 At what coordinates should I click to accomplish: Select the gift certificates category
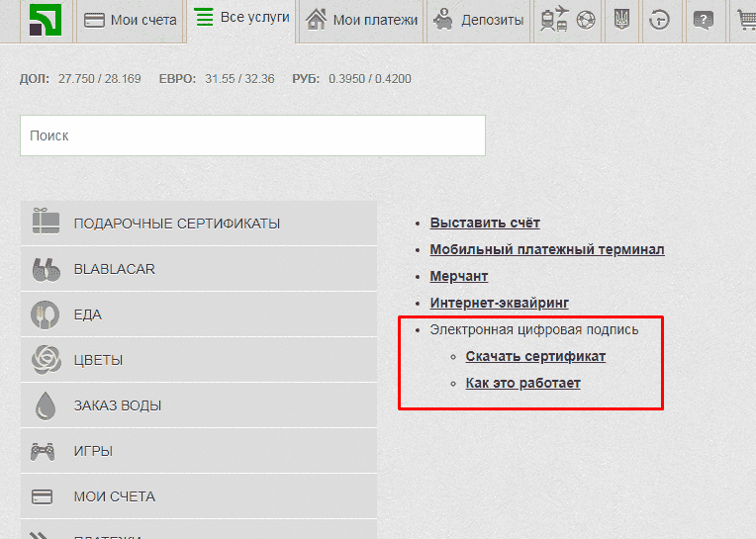click(x=198, y=224)
